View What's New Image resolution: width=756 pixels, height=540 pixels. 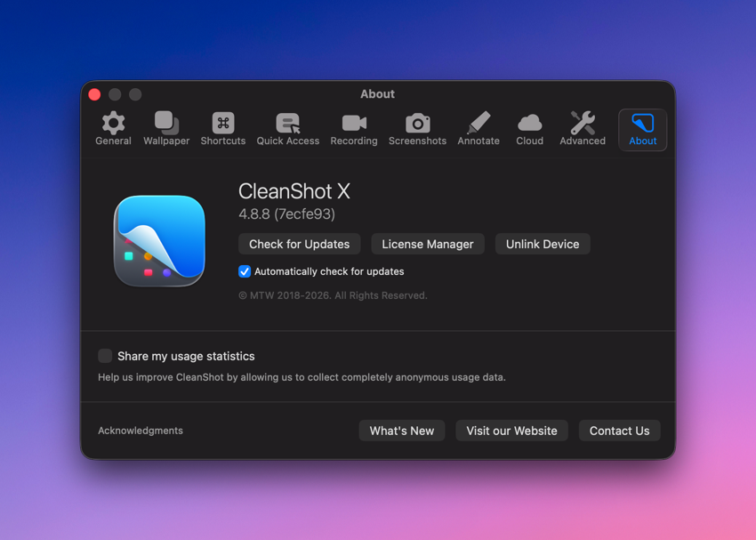pyautogui.click(x=402, y=431)
